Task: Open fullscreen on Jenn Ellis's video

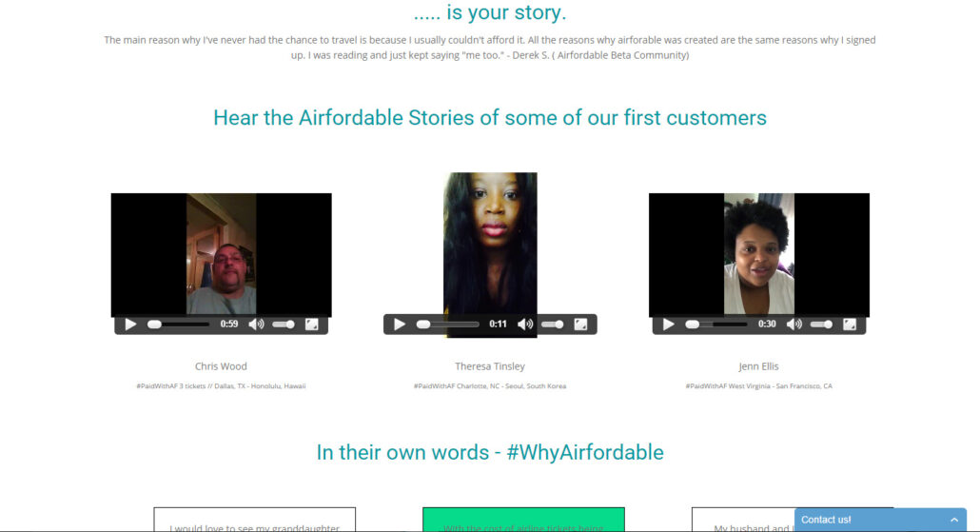Action: click(850, 325)
